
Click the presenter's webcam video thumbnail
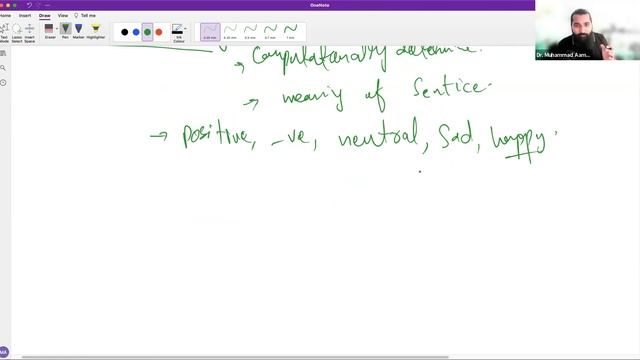(587, 30)
